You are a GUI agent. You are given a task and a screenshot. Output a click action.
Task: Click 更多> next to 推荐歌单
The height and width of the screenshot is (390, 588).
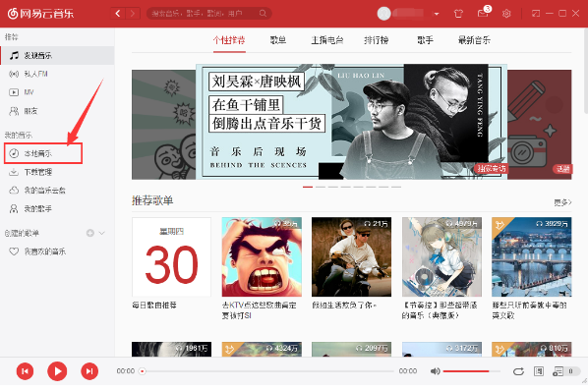click(x=562, y=202)
